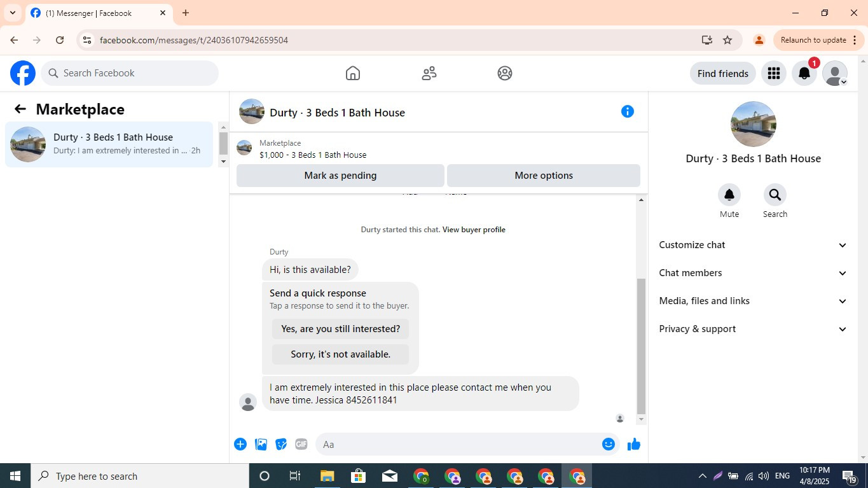868x488 pixels.
Task: Go to the Home feed icon
Action: pyautogui.click(x=353, y=73)
